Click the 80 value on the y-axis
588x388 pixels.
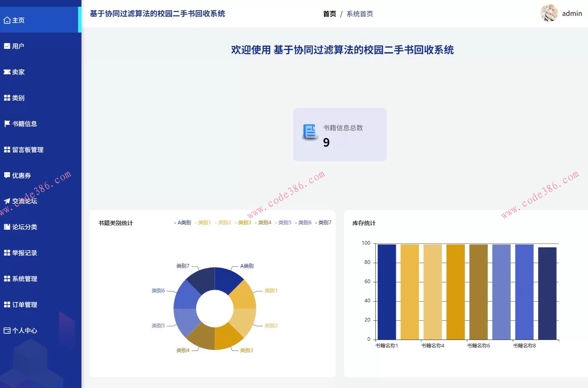tap(367, 262)
